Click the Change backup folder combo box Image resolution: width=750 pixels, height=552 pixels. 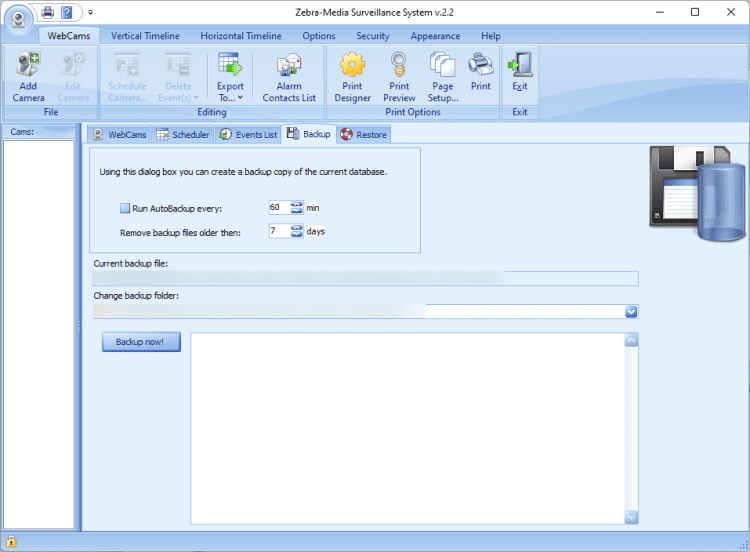tap(365, 312)
